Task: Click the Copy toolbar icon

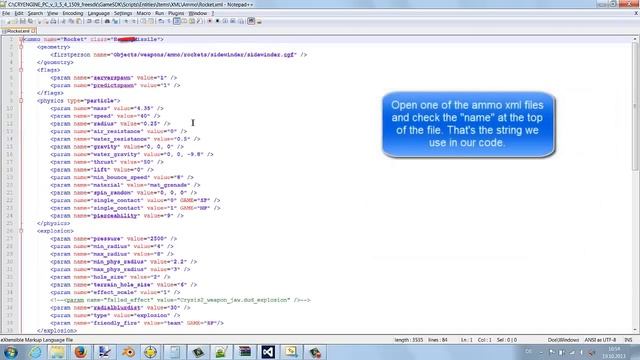Action: click(x=71, y=21)
